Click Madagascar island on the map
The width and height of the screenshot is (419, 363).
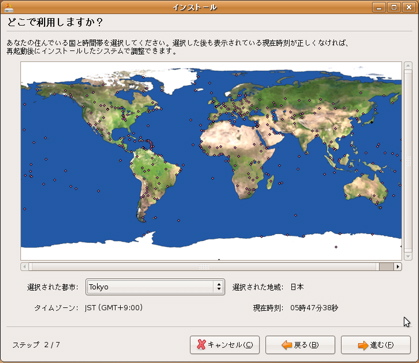(270, 182)
